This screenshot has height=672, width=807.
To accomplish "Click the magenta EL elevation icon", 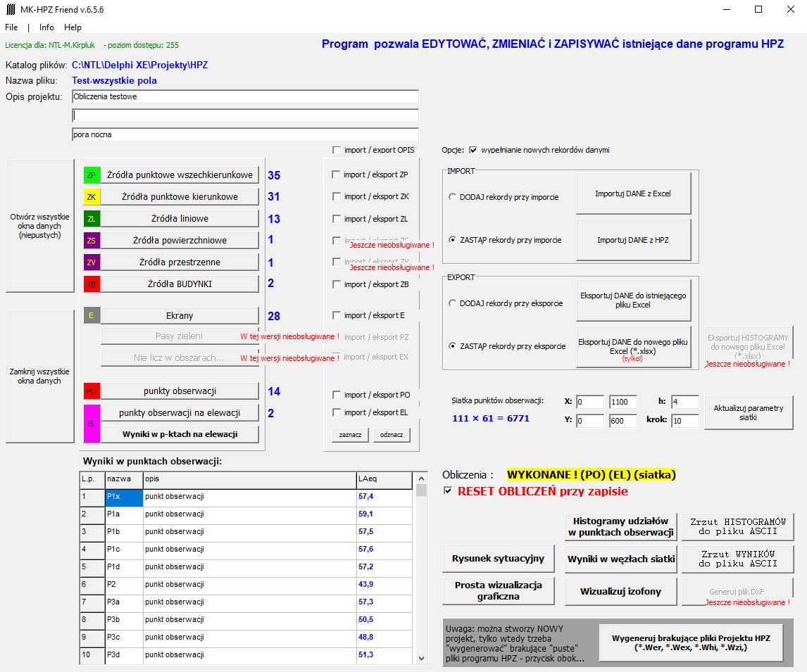I will (91, 424).
